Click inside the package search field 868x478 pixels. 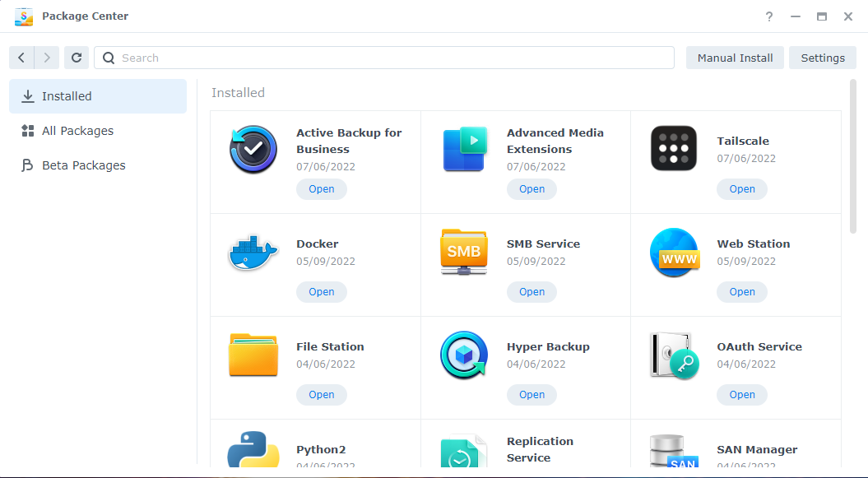click(329, 58)
